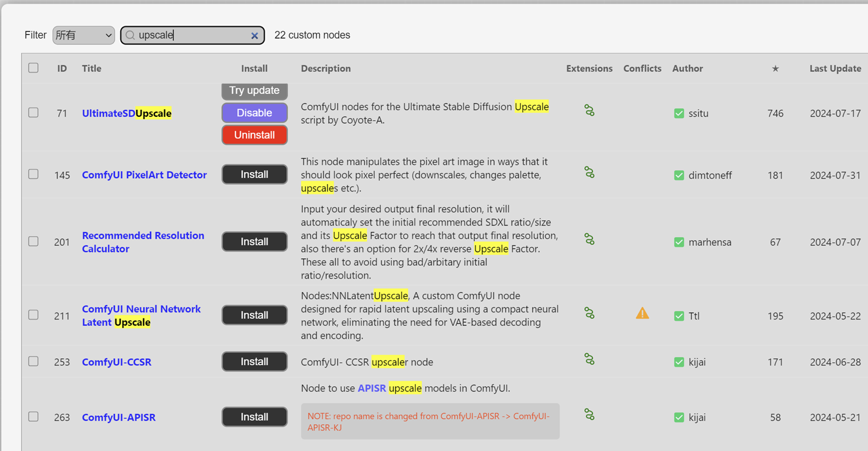Image resolution: width=868 pixels, height=451 pixels.
Task: Click the green verified badge next to marhensa
Action: point(679,242)
